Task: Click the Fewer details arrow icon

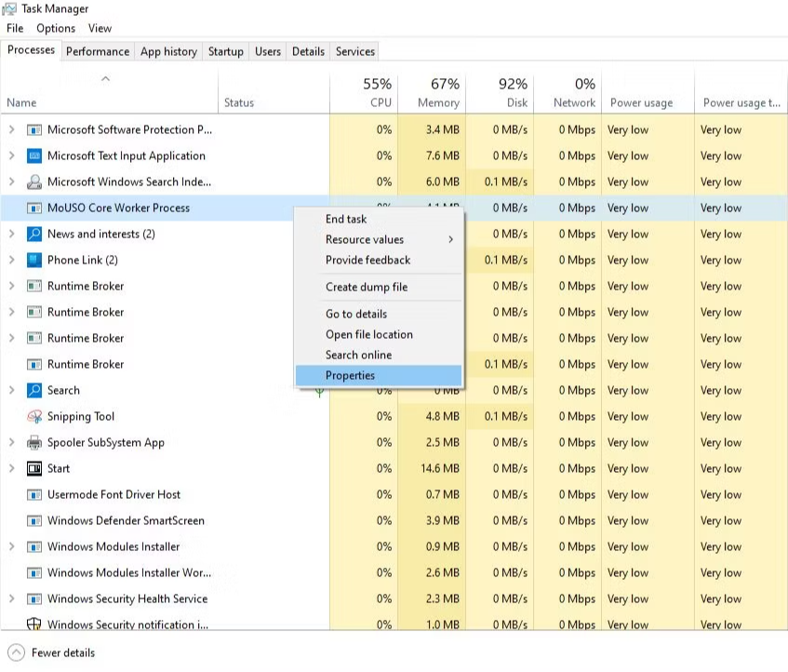Action: pyautogui.click(x=16, y=652)
